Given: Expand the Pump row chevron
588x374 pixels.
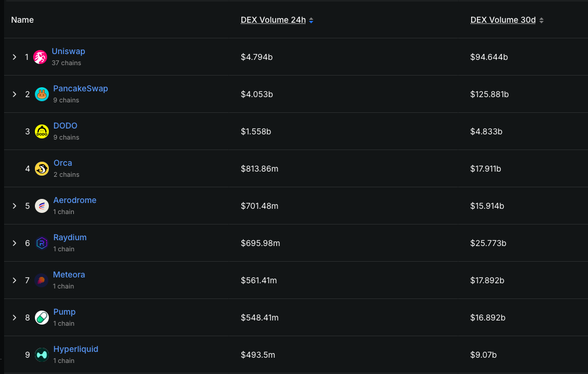Looking at the screenshot, I should (x=15, y=318).
